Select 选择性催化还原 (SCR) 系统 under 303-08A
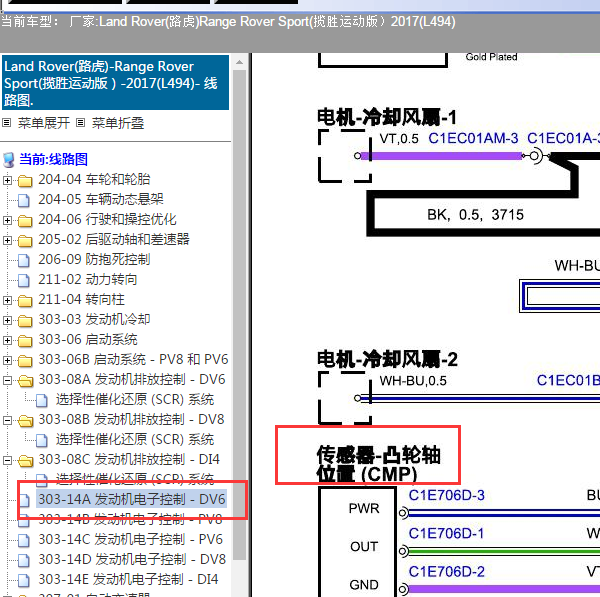 [x=135, y=400]
